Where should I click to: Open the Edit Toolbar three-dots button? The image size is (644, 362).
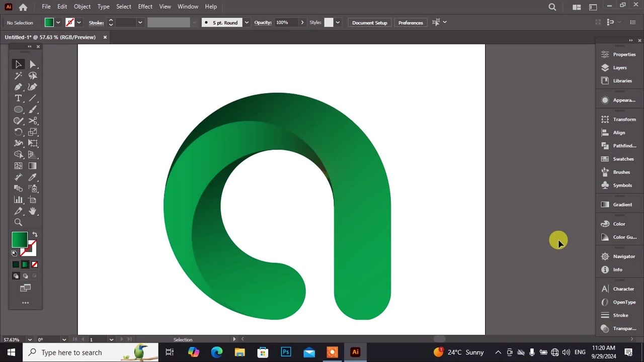tap(25, 303)
